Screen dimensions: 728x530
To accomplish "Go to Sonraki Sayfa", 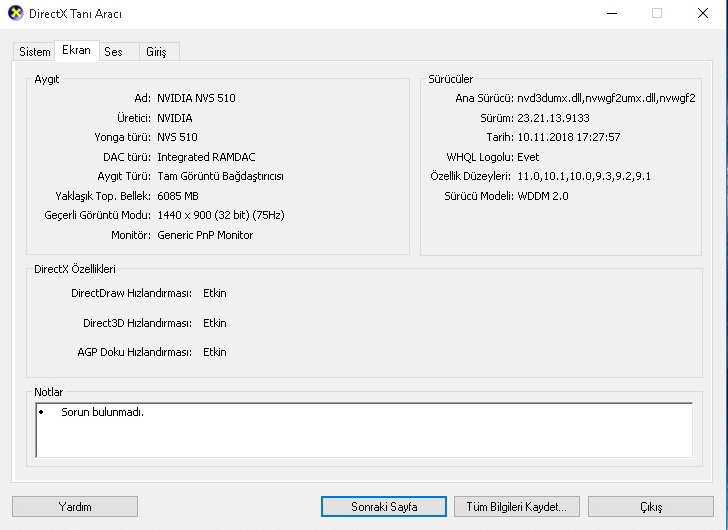I will click(384, 506).
